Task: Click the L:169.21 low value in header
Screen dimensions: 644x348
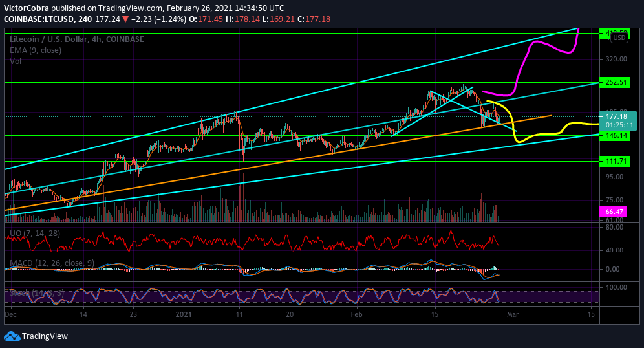Action: click(x=279, y=19)
